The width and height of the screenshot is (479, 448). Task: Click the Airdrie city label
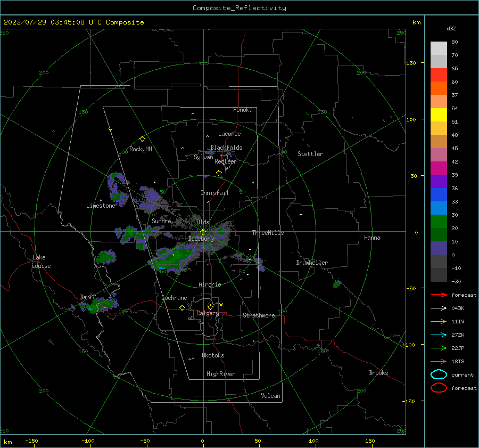pos(210,284)
